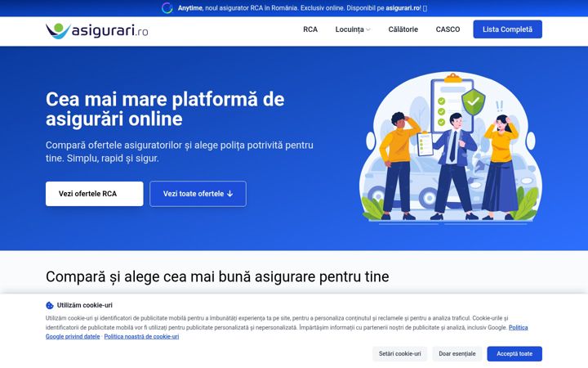Click the asigurari.ro logo
Viewport: 588px width, 368px height.
pyautogui.click(x=96, y=30)
